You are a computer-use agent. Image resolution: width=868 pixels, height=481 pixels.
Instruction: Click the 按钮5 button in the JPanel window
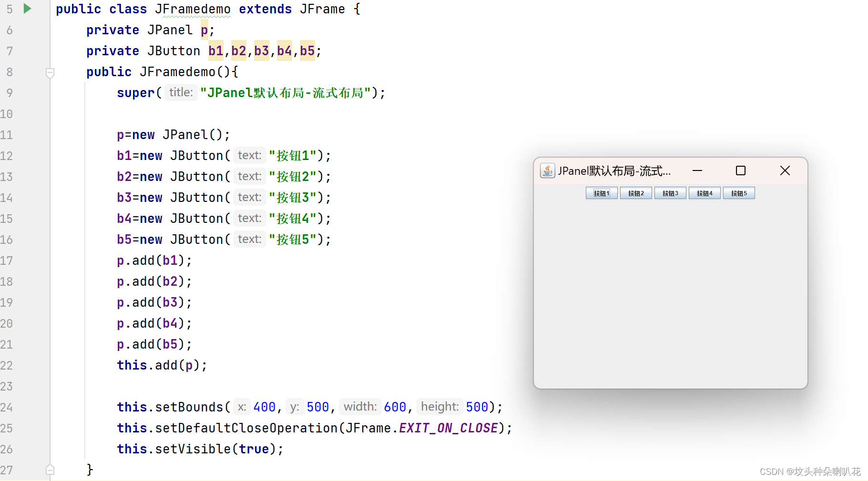pos(739,193)
